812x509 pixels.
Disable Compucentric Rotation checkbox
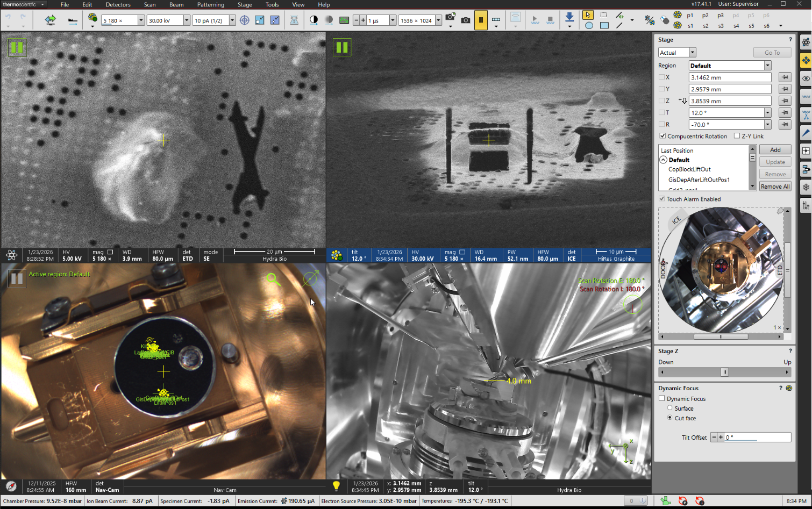tap(663, 136)
